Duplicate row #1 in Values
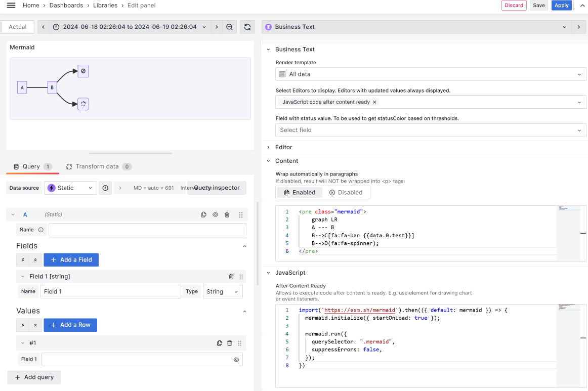588x391 pixels. (x=219, y=343)
